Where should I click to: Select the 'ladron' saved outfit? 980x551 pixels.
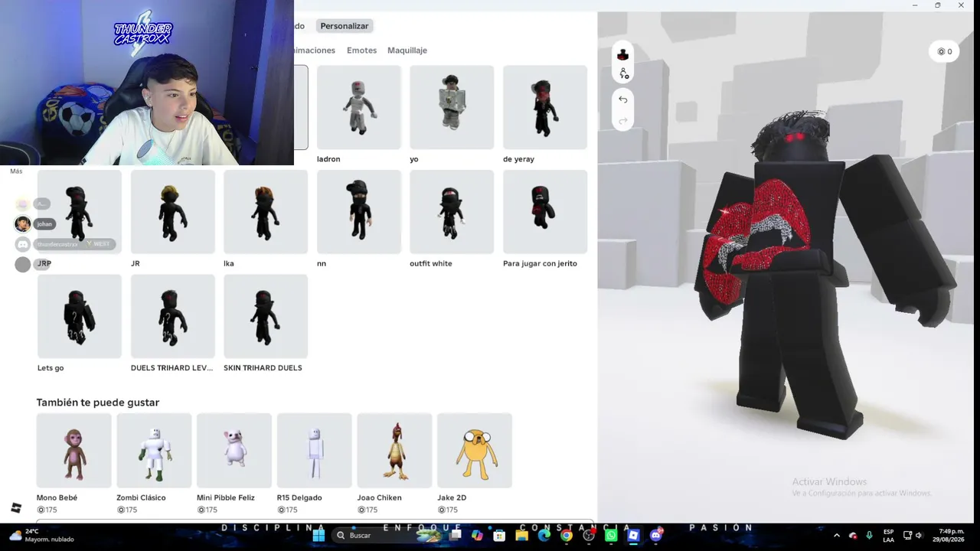(x=358, y=108)
